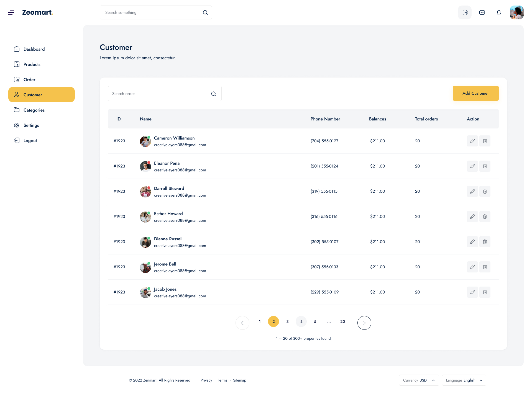Open Products in the sidebar
The width and height of the screenshot is (532, 394).
click(32, 65)
